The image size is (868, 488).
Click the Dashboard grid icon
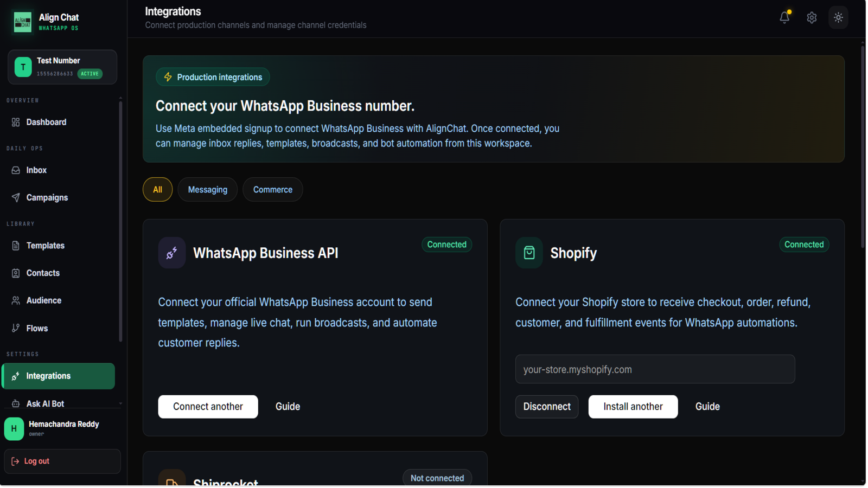[x=16, y=123]
